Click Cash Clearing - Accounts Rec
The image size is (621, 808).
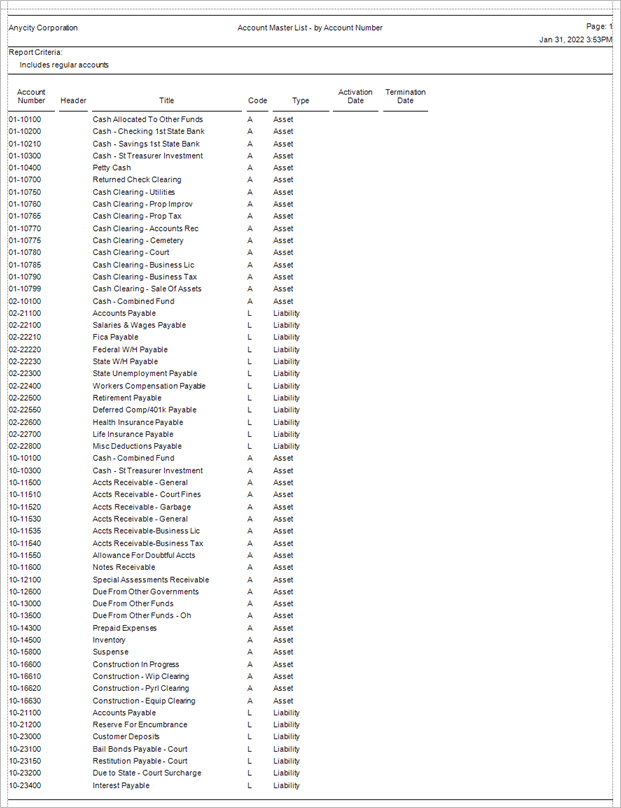click(145, 228)
